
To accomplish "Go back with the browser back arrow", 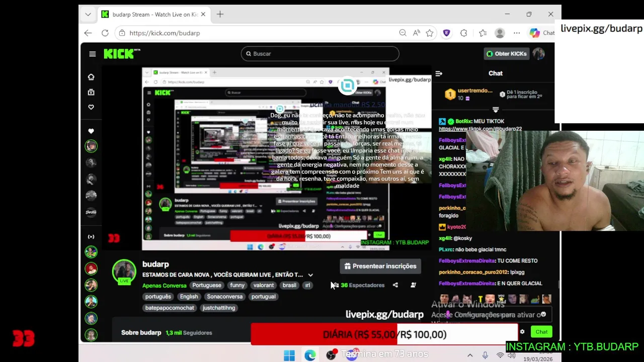I will [x=88, y=33].
